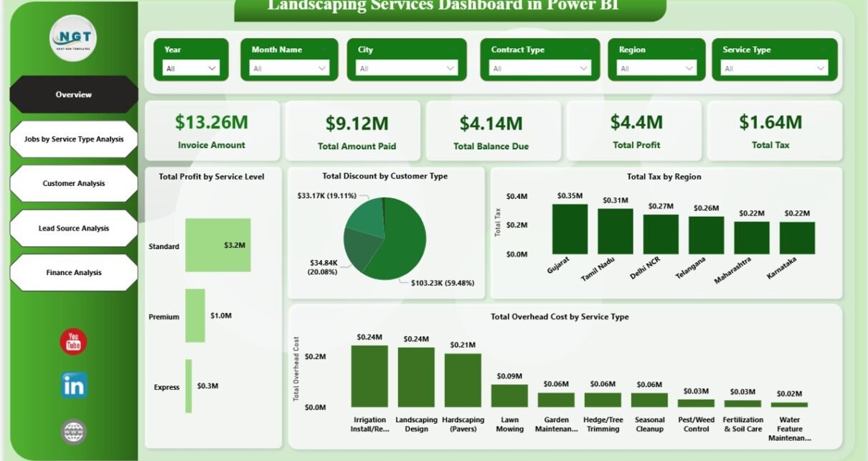Click the Gujarat bar in tax chart
The height and width of the screenshot is (461, 868).
coord(570,228)
